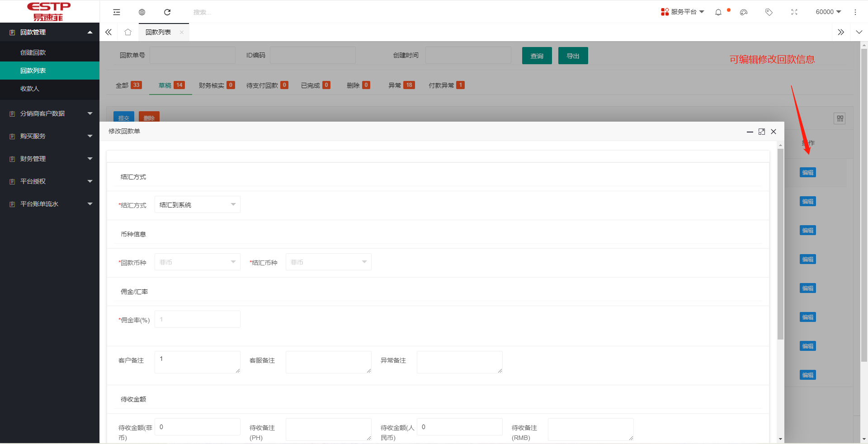Viewport: 868px width, 444px height.
Task: Click the 客户备注 text field
Action: pos(197,362)
